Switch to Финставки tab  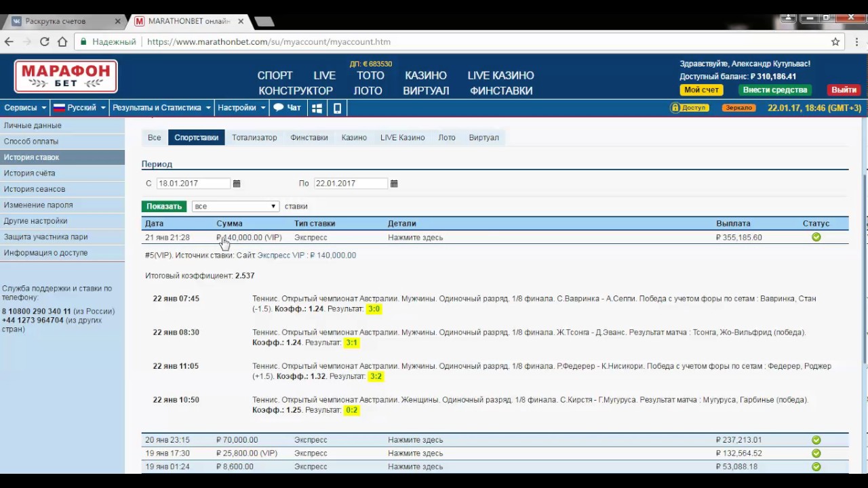(x=309, y=138)
